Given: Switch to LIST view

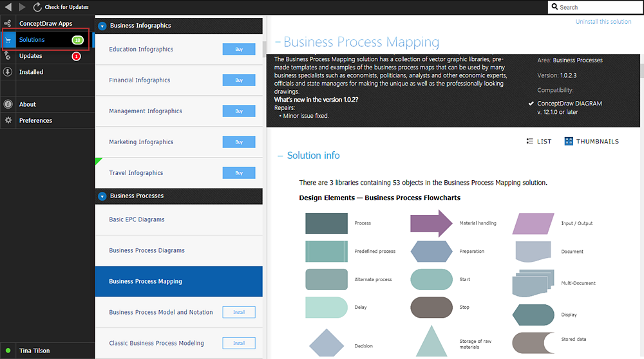Looking at the screenshot, I should [539, 141].
